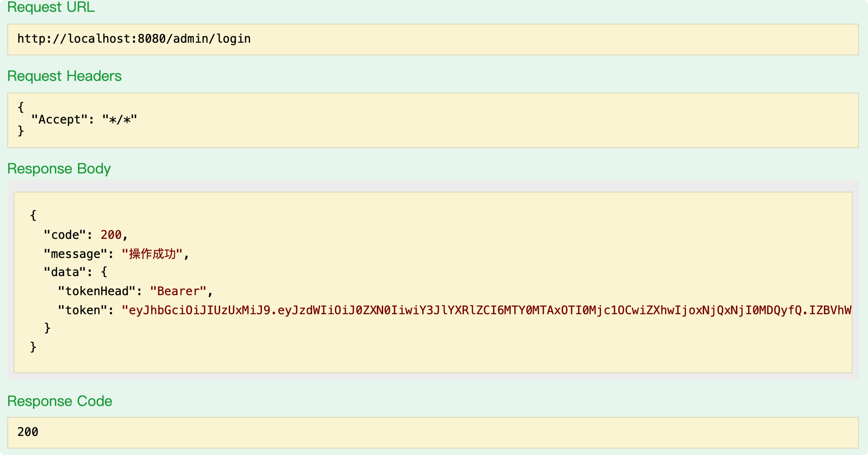Click the localhost admin login URL text
The image size is (868, 455).
(x=134, y=39)
